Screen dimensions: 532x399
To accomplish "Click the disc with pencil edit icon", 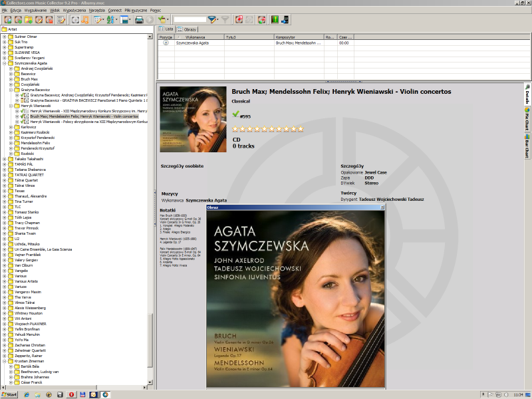I will point(39,20).
